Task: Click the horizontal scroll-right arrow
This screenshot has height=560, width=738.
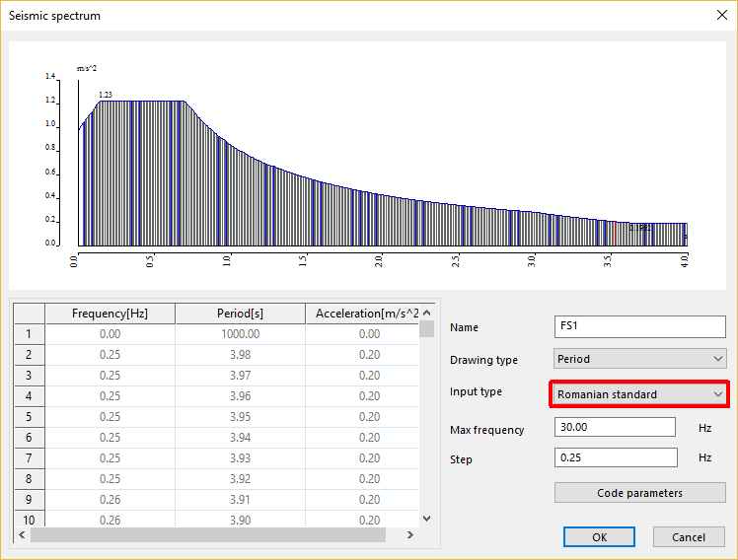Action: [410, 534]
